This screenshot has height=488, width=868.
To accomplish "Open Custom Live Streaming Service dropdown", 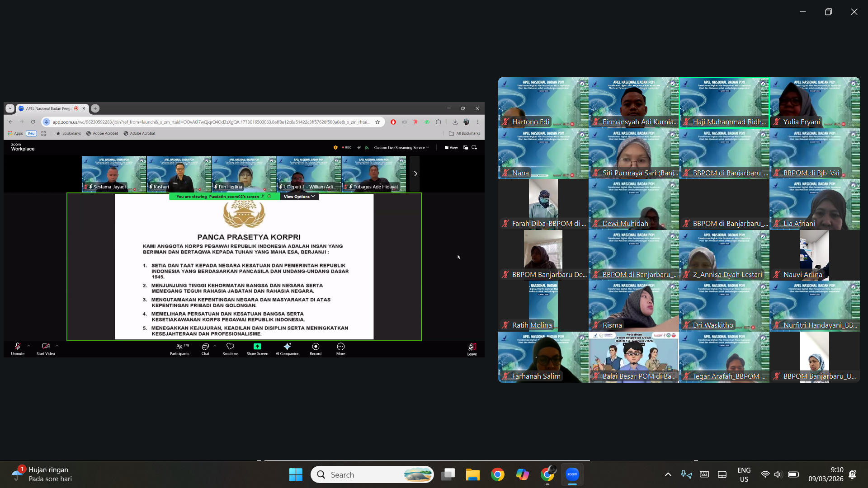I will click(x=401, y=148).
